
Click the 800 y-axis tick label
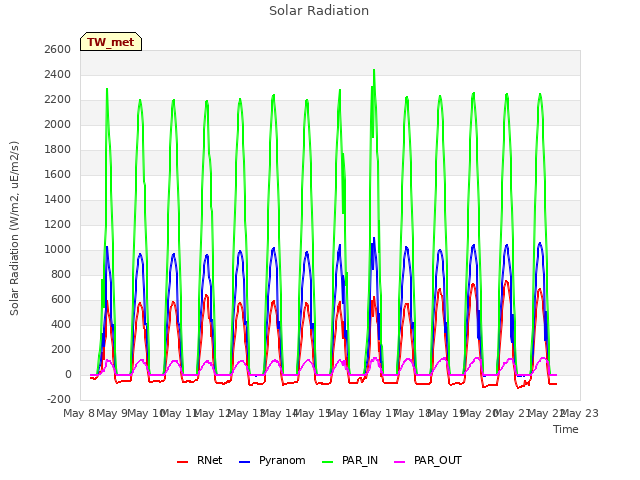point(61,274)
